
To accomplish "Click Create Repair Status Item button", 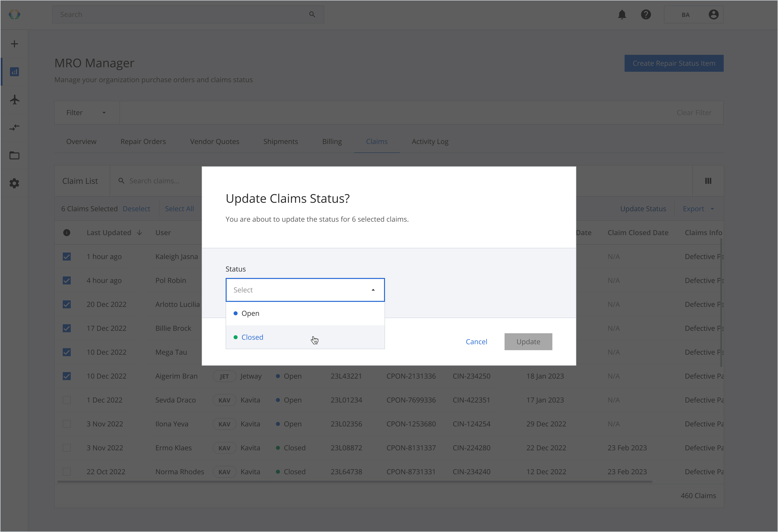I will point(674,63).
